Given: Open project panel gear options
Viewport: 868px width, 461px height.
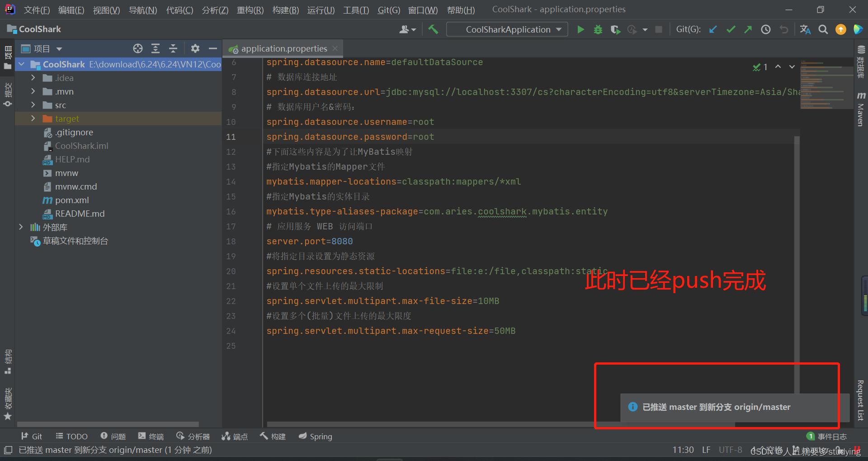Looking at the screenshot, I should tap(195, 48).
